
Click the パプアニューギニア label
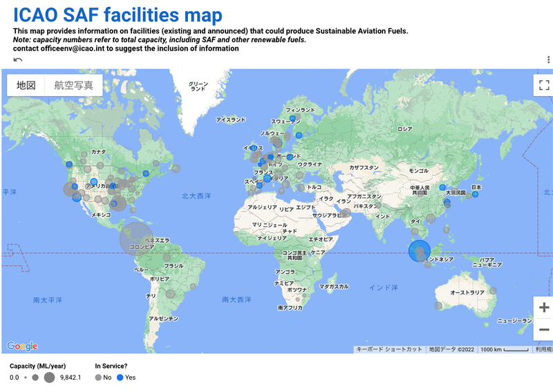(487, 262)
